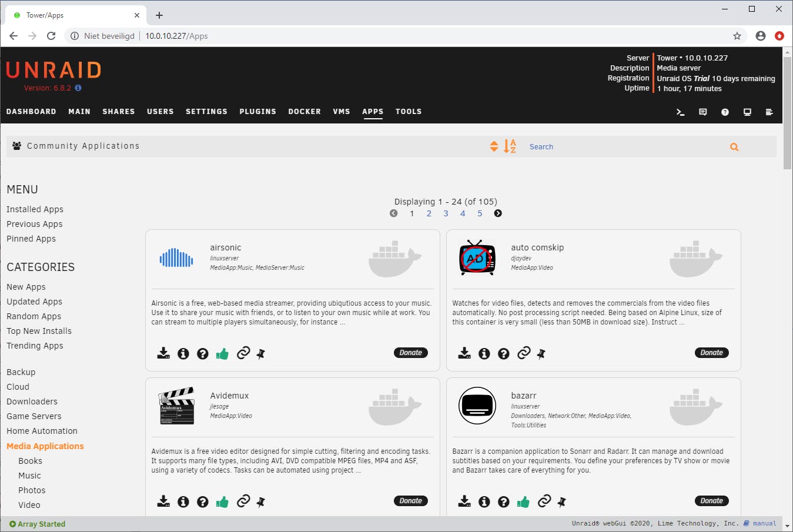Reload the page in Chrome
This screenshot has width=793, height=532.
tap(51, 36)
